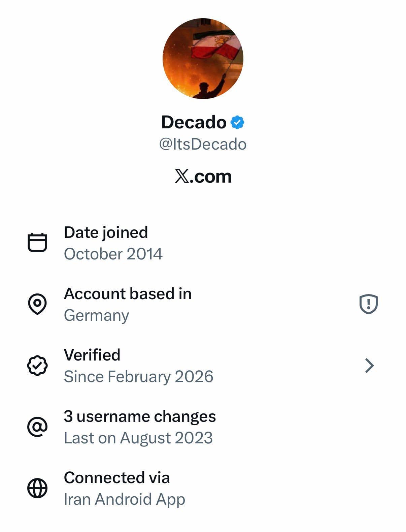Click the Account based in Germany entry
This screenshot has height=532, width=406.
pos(128,304)
